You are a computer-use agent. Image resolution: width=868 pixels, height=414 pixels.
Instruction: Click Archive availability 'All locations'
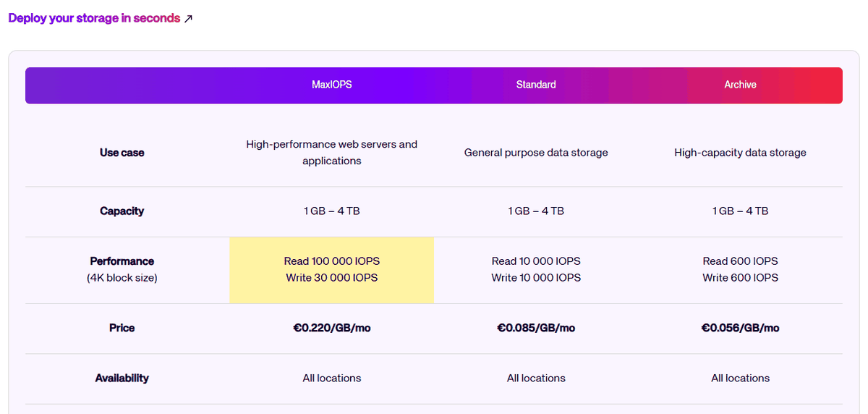[741, 378]
